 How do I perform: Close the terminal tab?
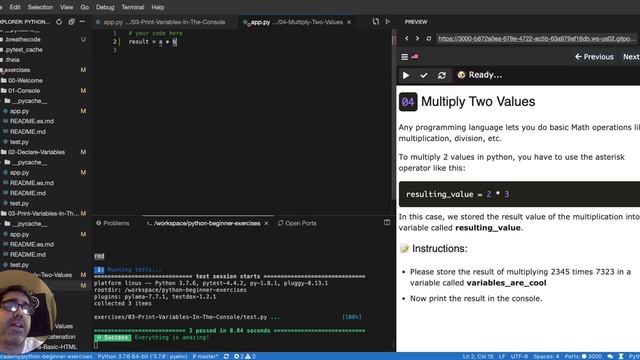[x=266, y=223]
